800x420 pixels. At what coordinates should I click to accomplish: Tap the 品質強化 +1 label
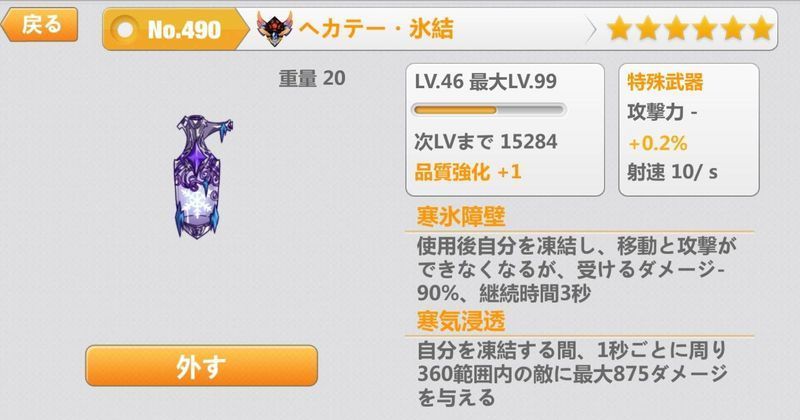pyautogui.click(x=468, y=172)
